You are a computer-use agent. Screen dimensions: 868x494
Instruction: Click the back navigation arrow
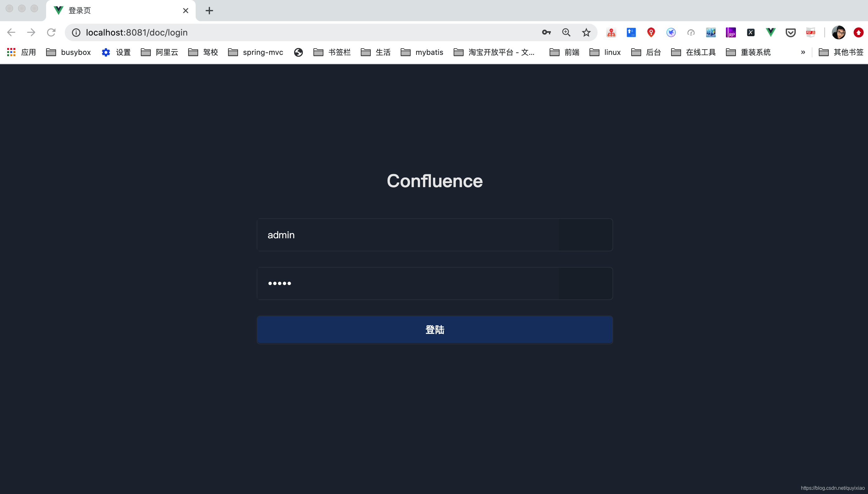pyautogui.click(x=11, y=32)
